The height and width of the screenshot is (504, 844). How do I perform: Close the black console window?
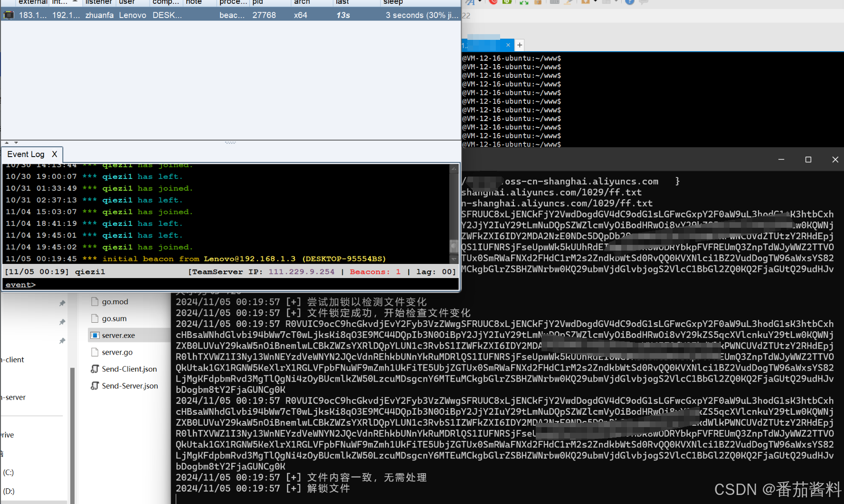click(835, 159)
